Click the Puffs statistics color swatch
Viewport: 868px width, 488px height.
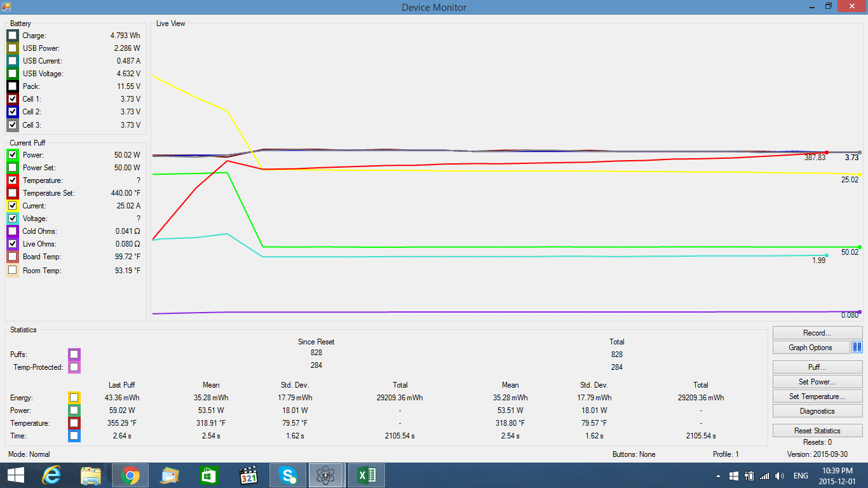74,354
